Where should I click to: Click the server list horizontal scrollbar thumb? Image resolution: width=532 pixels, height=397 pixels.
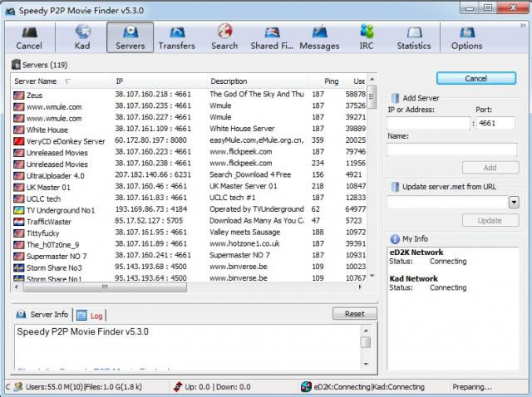click(105, 287)
